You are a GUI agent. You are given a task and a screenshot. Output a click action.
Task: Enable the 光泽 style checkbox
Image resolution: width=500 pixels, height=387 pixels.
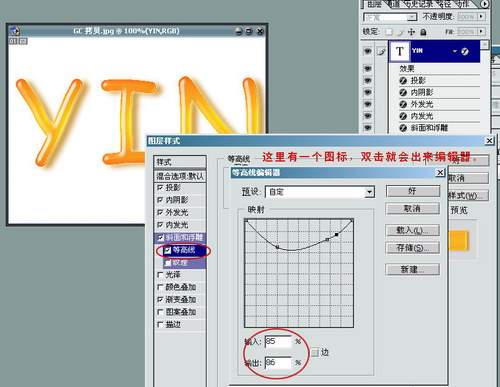point(160,275)
